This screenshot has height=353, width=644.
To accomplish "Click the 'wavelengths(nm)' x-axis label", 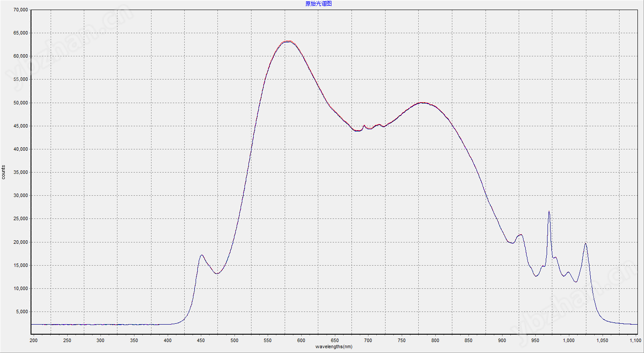I will click(334, 346).
